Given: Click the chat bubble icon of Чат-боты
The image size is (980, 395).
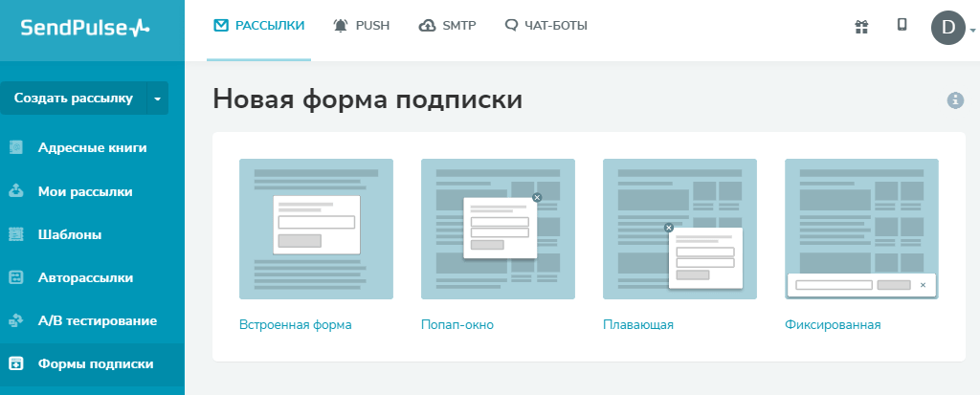Looking at the screenshot, I should click(511, 26).
